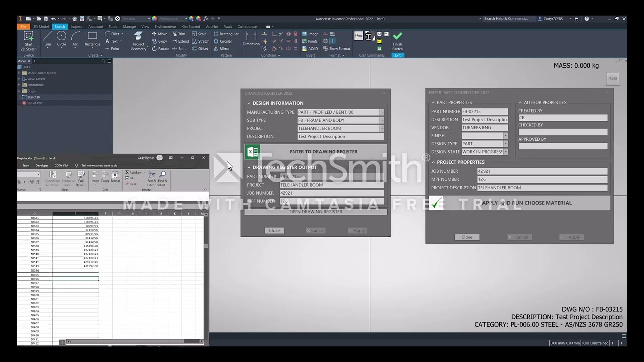This screenshot has height=362, width=644.
Task: Select the Mirror pattern tool
Action: tap(221, 49)
